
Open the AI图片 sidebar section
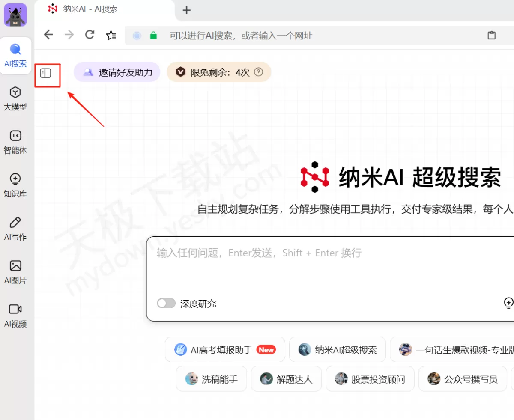click(15, 272)
